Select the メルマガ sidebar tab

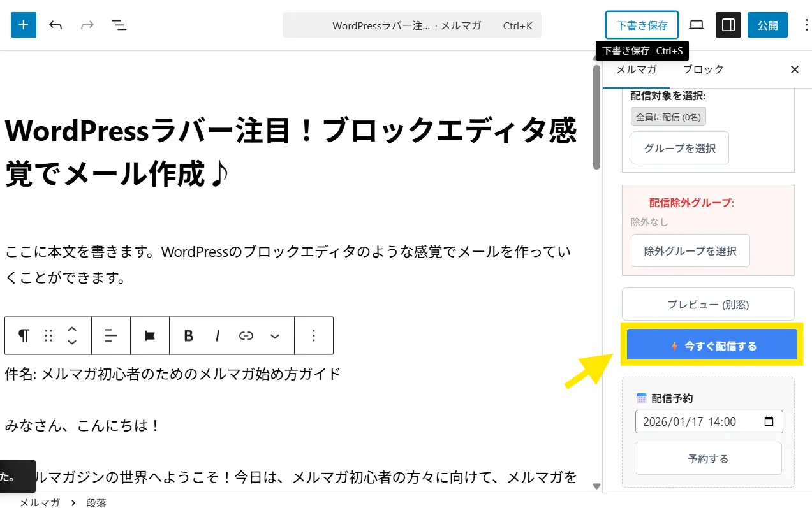(x=636, y=69)
